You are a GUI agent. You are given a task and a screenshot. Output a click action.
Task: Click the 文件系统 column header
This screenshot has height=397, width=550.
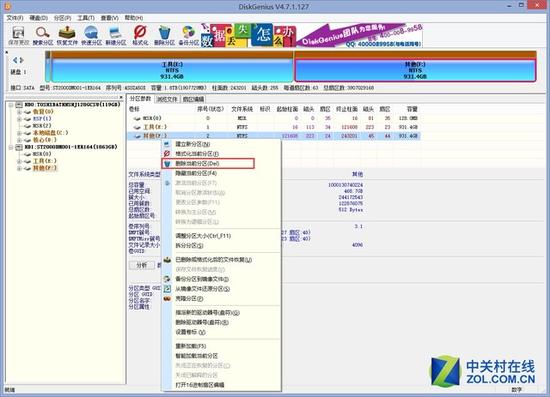pyautogui.click(x=242, y=109)
